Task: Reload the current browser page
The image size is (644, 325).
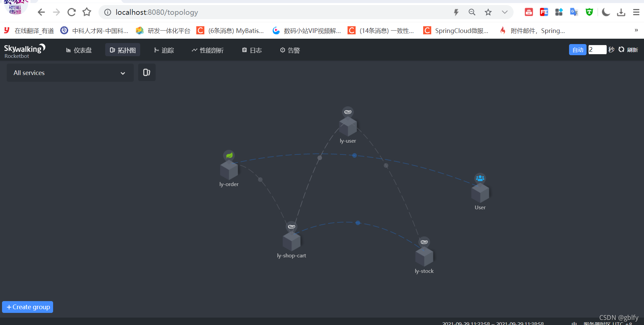Action: [x=72, y=12]
